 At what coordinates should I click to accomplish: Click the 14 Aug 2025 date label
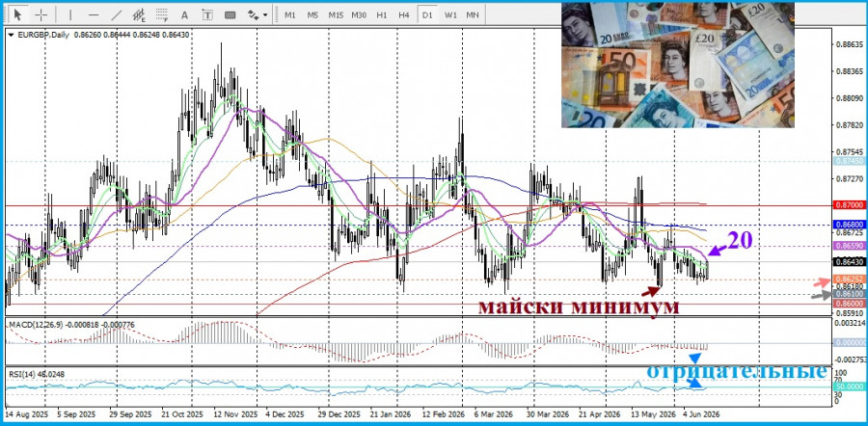click(x=27, y=413)
